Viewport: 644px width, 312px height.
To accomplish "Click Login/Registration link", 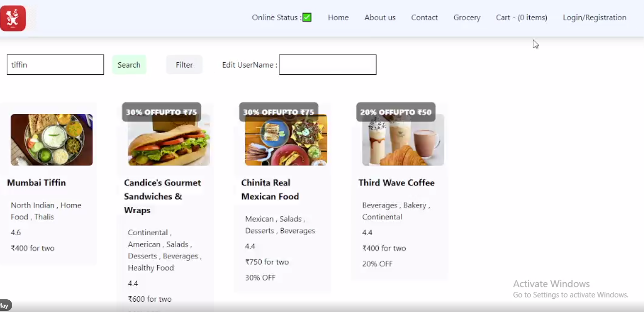I will [x=594, y=18].
